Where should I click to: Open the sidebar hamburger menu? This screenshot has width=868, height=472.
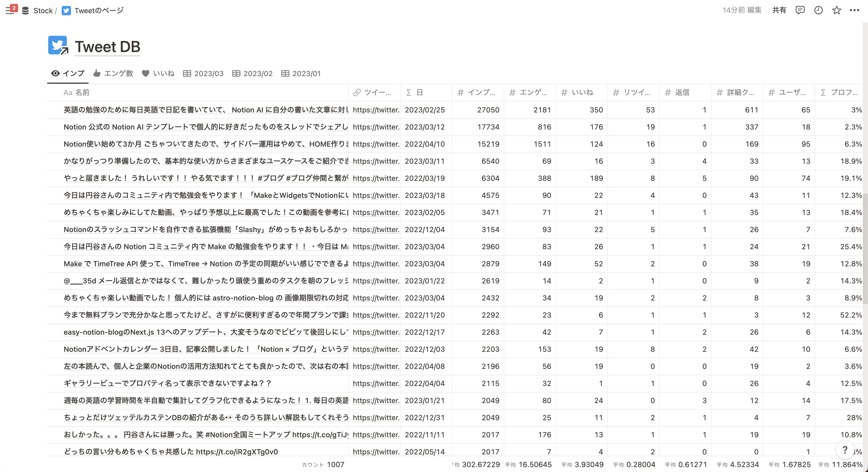coord(9,10)
